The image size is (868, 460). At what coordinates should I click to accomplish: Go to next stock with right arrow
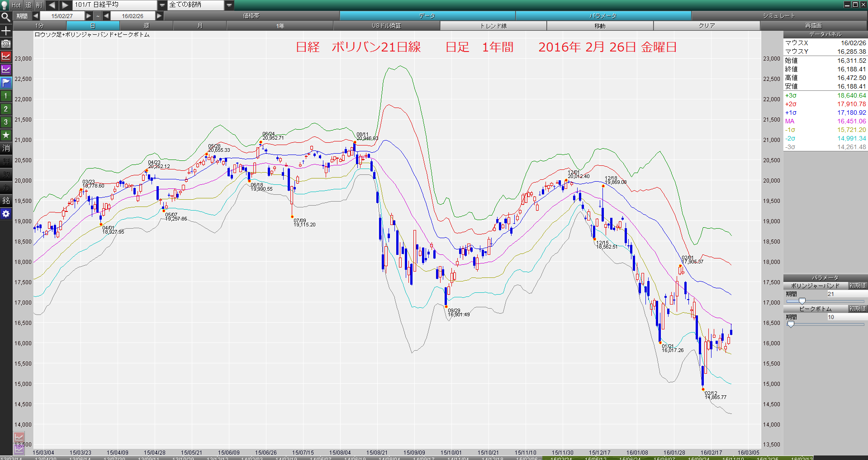click(x=65, y=5)
